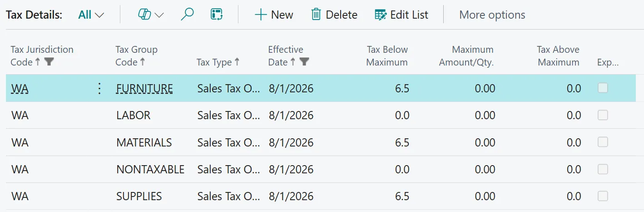The image size is (644, 212).
Task: Click Tax Below Maximum column header
Action: [387, 56]
